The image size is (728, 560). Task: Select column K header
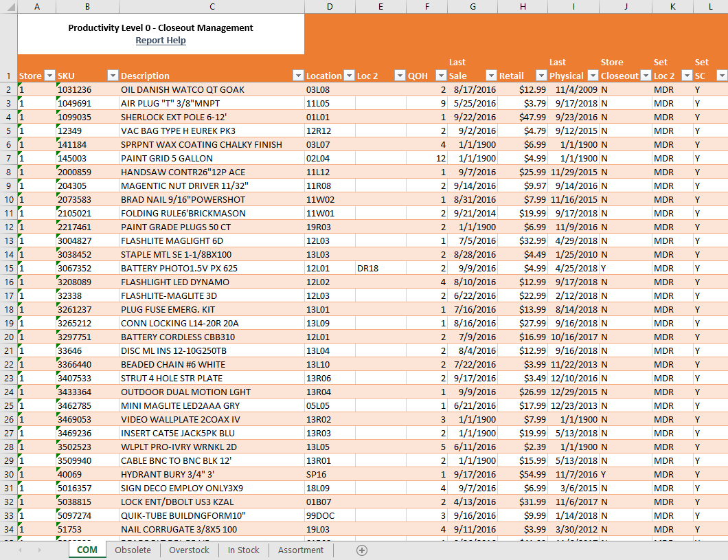pos(672,6)
